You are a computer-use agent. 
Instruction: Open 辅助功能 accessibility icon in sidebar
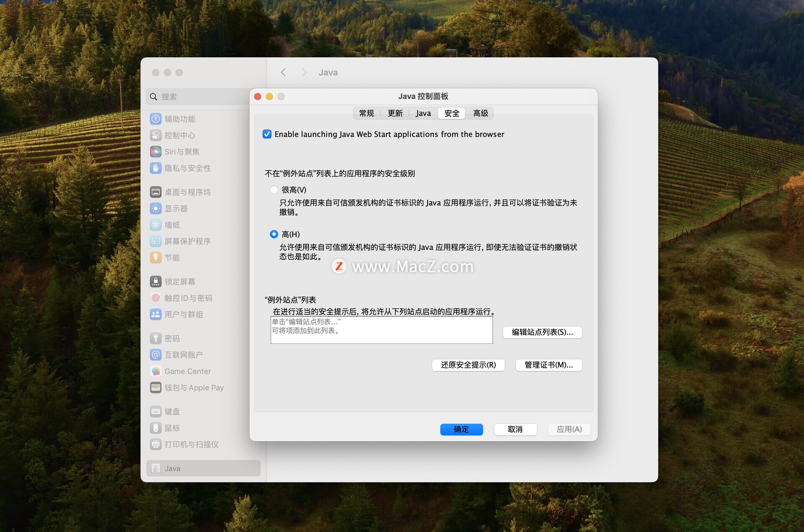pos(156,119)
